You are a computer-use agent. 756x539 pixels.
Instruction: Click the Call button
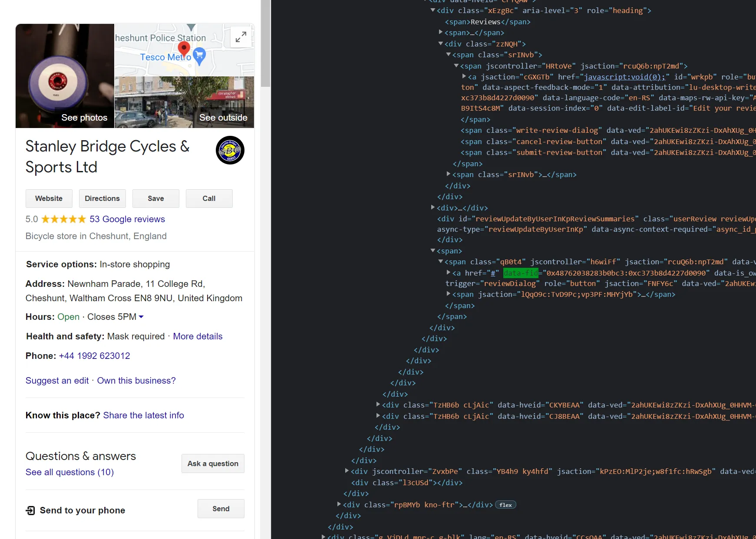click(x=209, y=198)
